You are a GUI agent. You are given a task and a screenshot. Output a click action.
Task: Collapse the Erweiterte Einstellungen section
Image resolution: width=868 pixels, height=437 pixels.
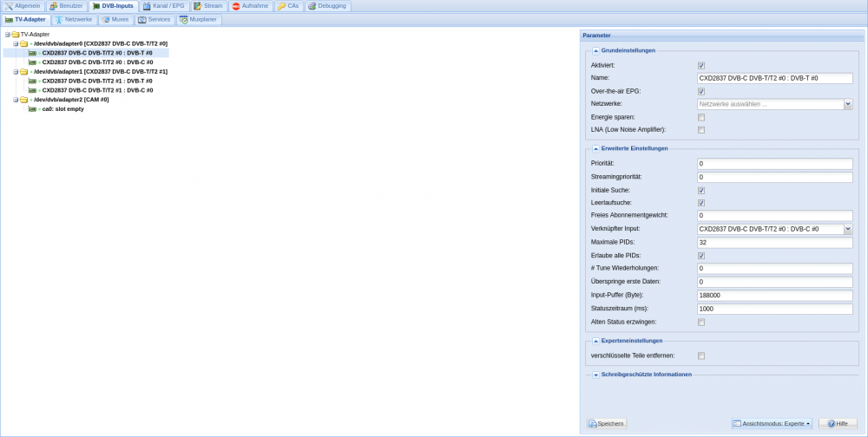[596, 149]
